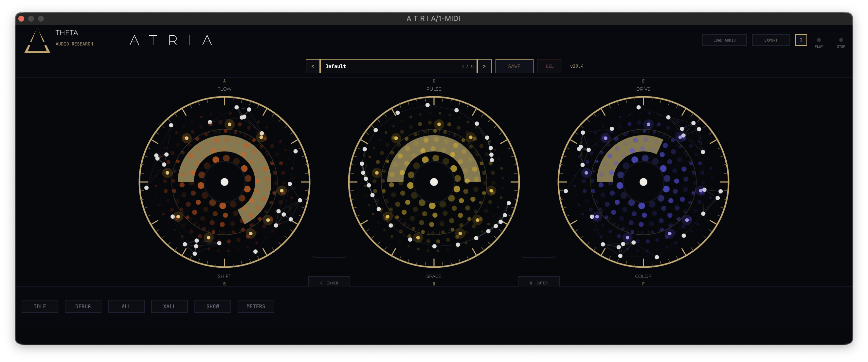The image size is (868, 362).
Task: Click the SPACE label below middle dial
Action: 434,276
